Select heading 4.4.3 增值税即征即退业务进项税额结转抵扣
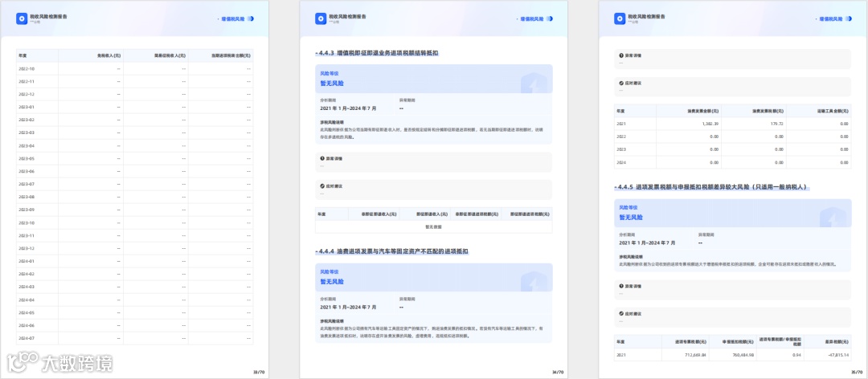Image resolution: width=868 pixels, height=379 pixels. 377,52
